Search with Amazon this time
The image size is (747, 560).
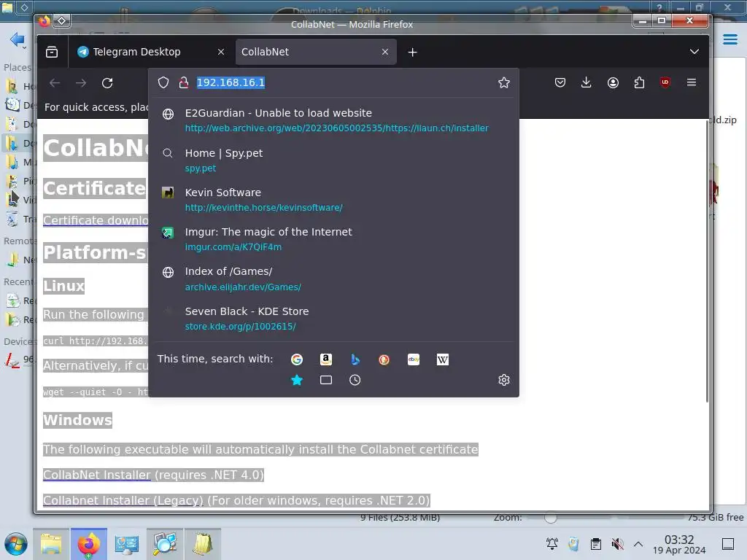(326, 359)
